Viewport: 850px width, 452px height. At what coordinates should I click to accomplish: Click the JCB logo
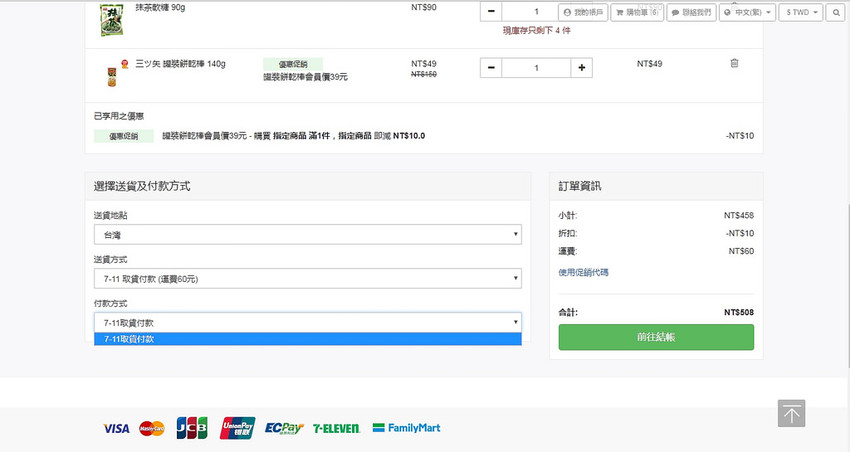(x=192, y=428)
